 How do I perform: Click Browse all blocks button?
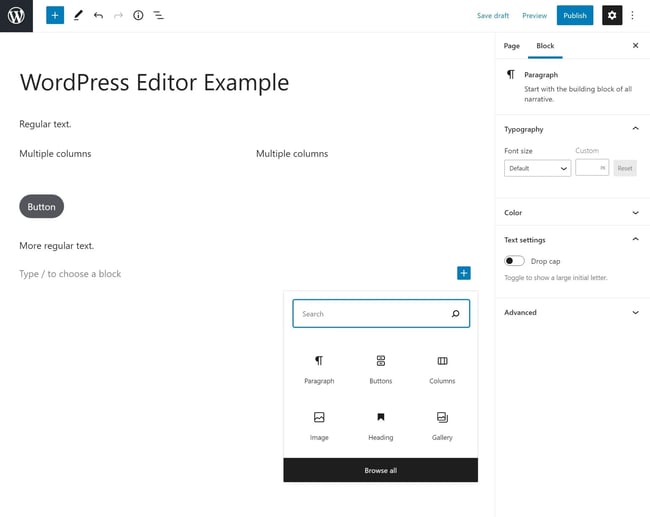click(380, 470)
